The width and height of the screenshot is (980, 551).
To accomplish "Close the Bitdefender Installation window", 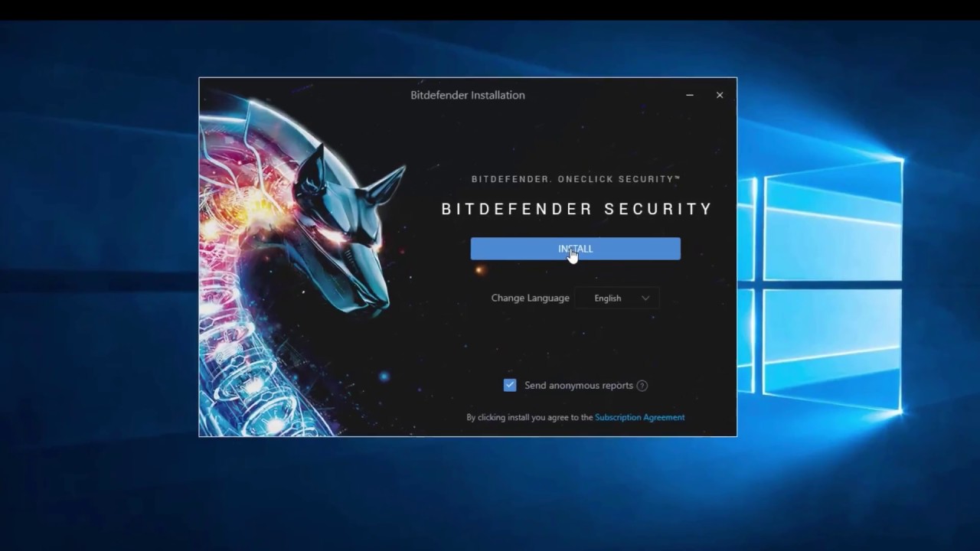I will click(x=720, y=95).
